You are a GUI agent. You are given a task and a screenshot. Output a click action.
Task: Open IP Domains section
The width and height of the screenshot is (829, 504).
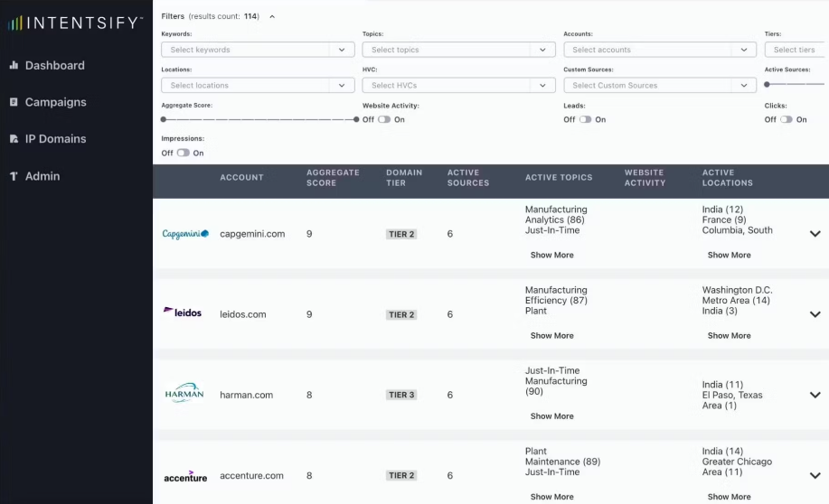click(x=55, y=139)
